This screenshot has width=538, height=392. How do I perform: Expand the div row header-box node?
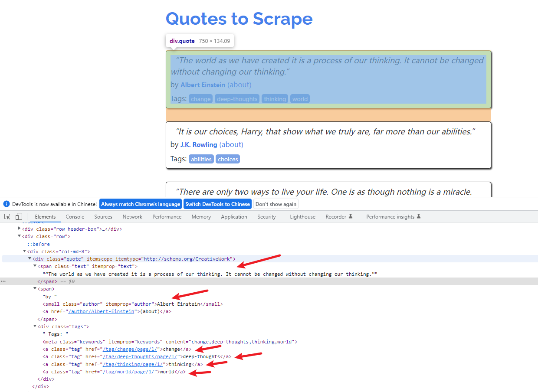19,229
